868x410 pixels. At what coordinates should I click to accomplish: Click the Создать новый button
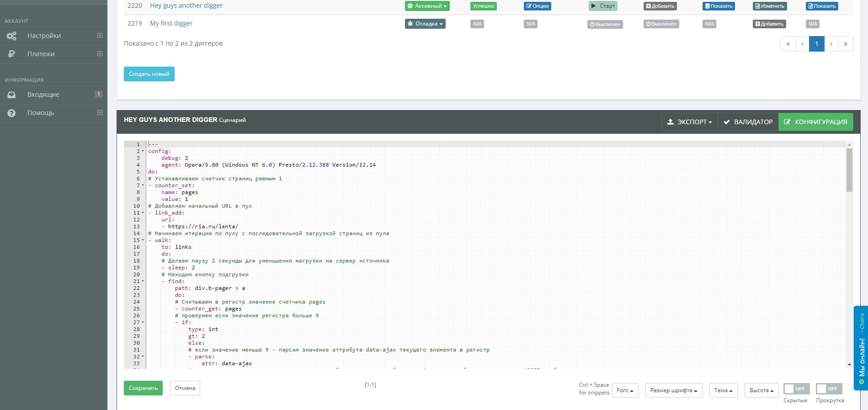coord(149,74)
